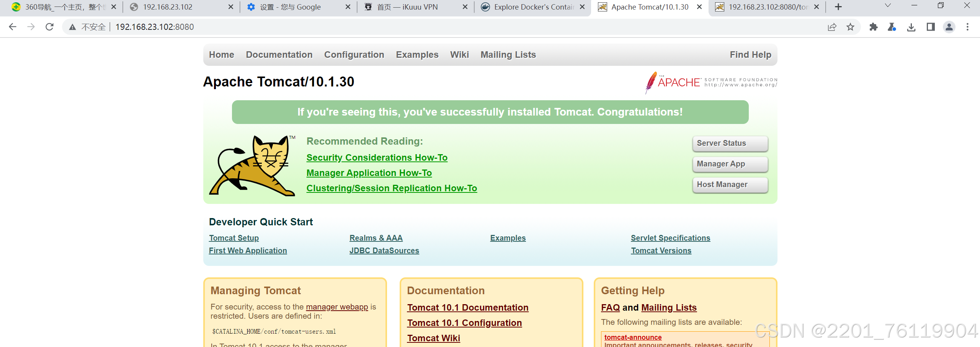Screen dimensions: 980x347
Task: Open the JDBC DataSources link
Action: 384,251
